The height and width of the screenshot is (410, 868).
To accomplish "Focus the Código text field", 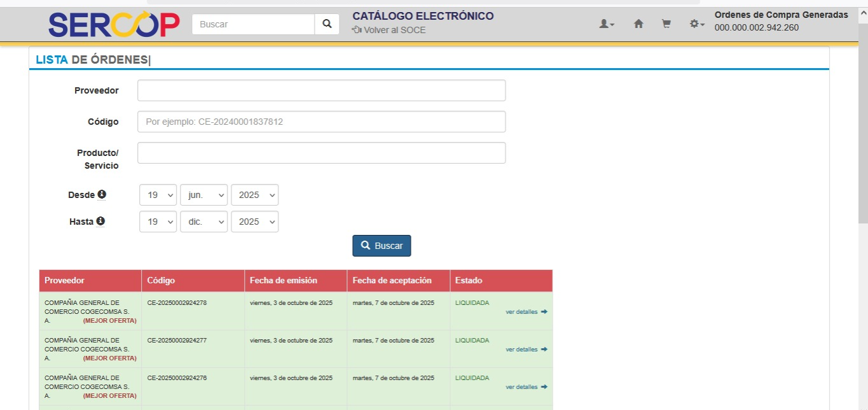I will 321,122.
